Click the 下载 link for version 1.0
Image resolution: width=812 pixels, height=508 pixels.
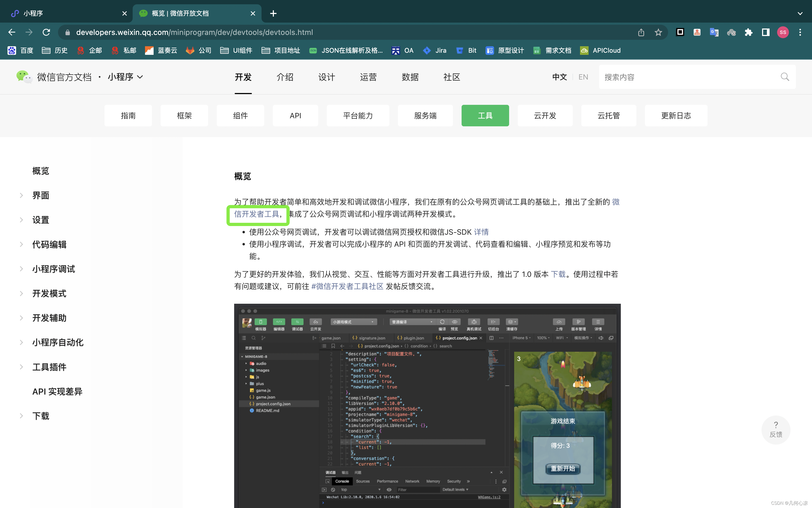[x=558, y=274]
